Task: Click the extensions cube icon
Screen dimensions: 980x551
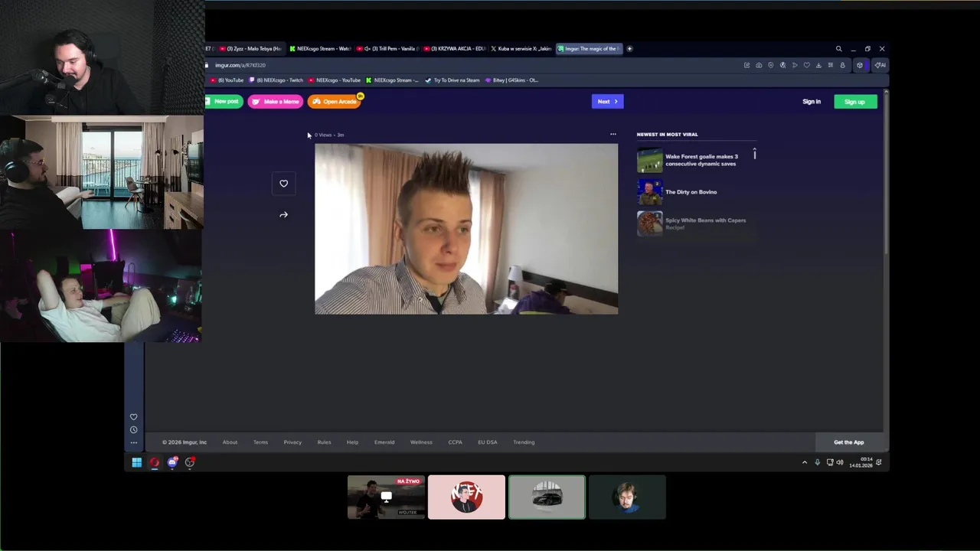Action: [859, 65]
